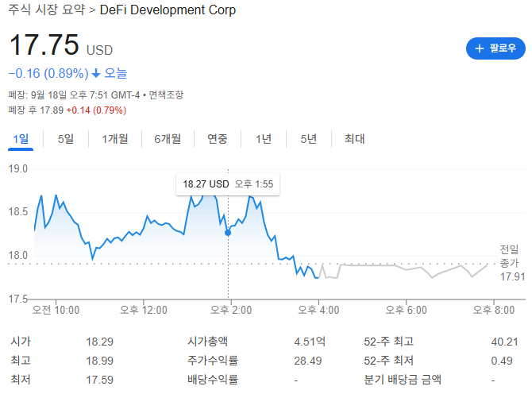View the 5년 chart range
The width and height of the screenshot is (532, 394).
(308, 139)
